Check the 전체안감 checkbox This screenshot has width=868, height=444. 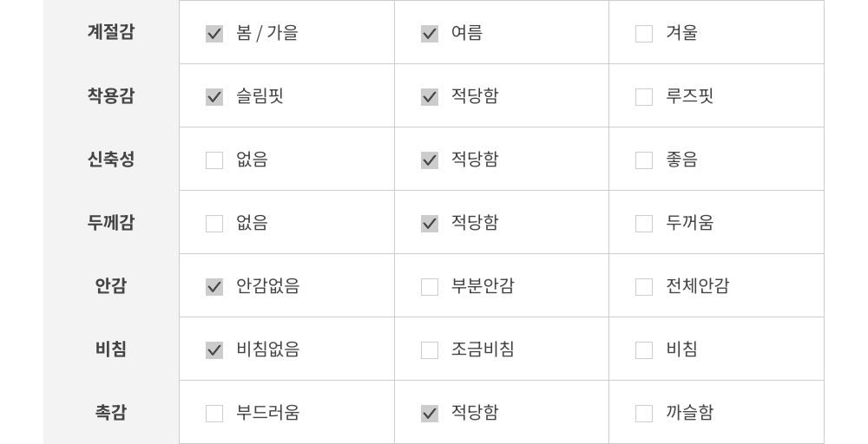click(644, 287)
